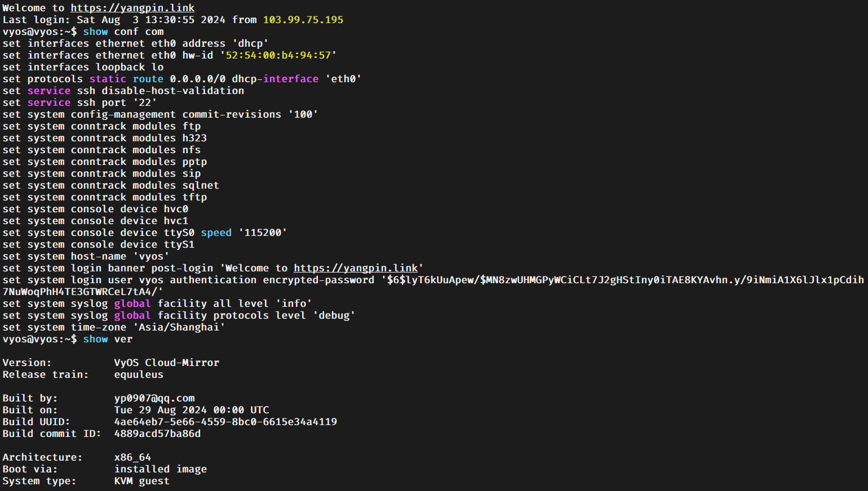This screenshot has width=868, height=491.
Task: Click the 'show ver' command text
Action: tap(108, 339)
